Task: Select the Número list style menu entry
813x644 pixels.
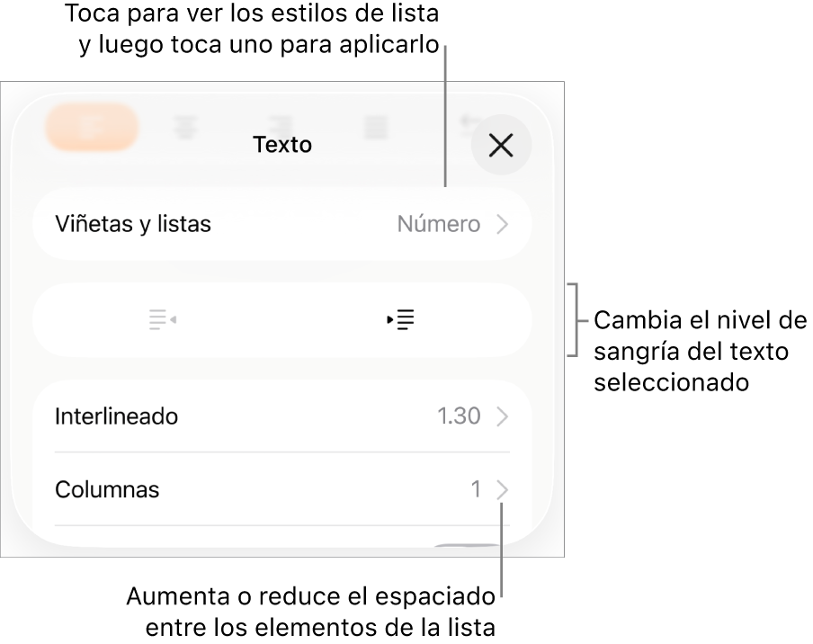Action: pyautogui.click(x=438, y=224)
